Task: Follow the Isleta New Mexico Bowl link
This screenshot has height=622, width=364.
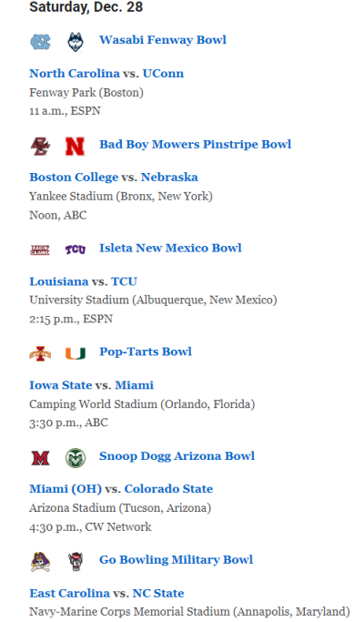Action: 170,249
